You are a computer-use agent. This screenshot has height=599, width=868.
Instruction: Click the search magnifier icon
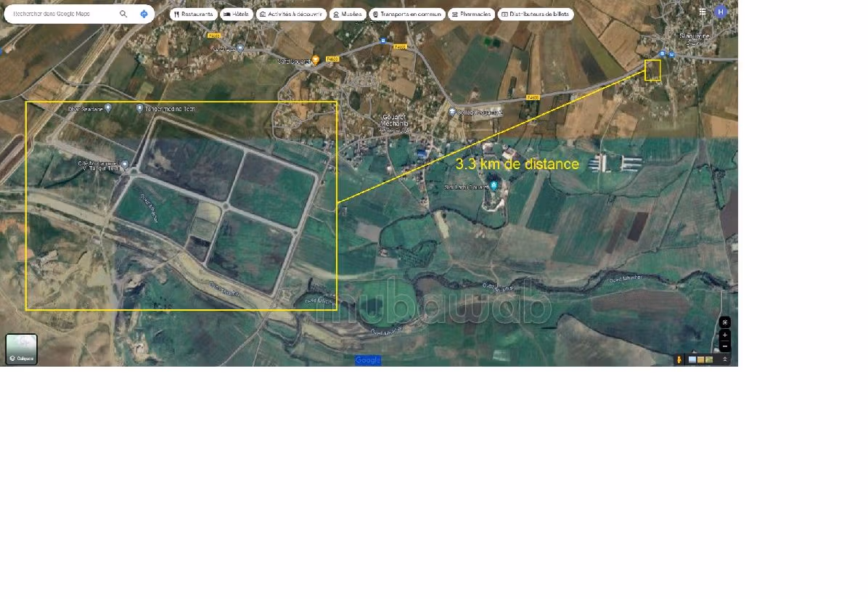(123, 14)
